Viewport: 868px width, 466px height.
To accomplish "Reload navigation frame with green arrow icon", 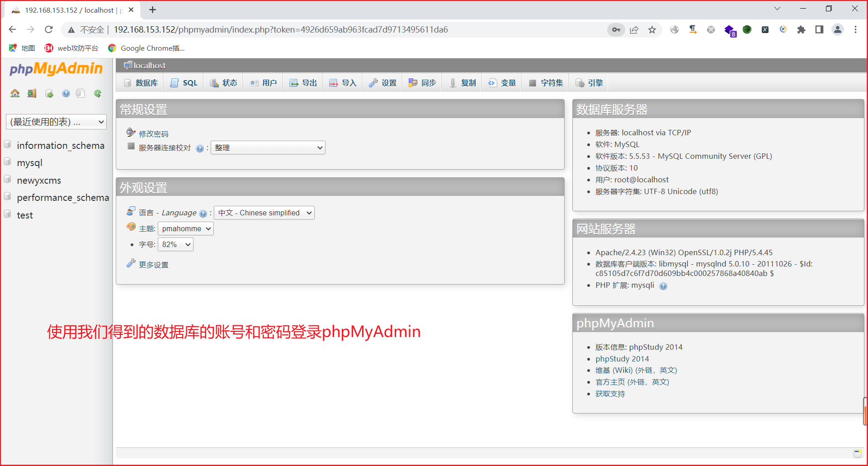I will (x=98, y=93).
